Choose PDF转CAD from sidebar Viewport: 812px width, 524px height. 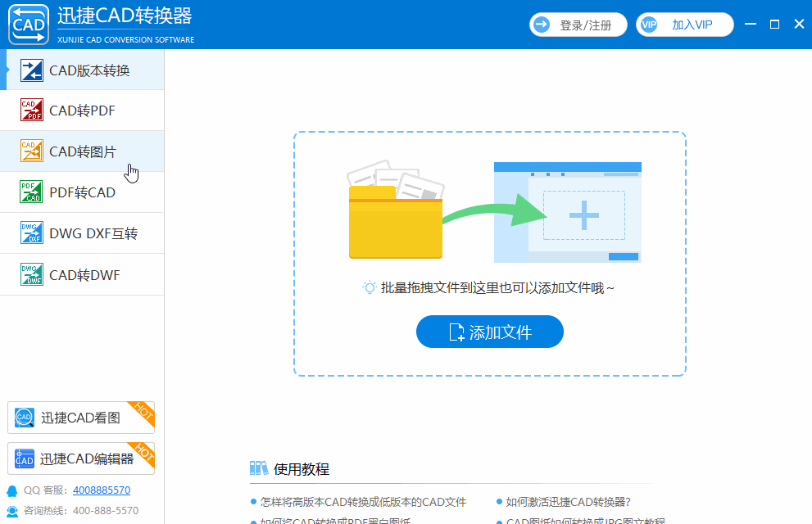[82, 192]
